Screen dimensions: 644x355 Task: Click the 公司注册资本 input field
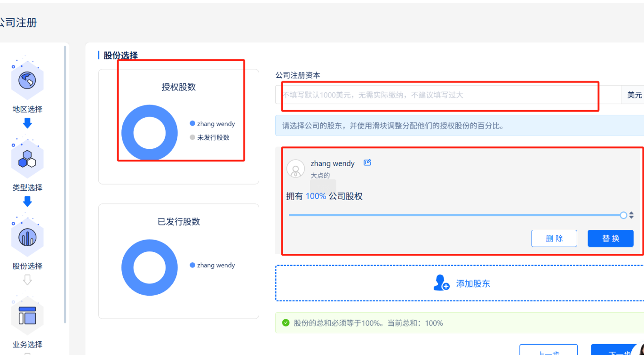pyautogui.click(x=448, y=95)
